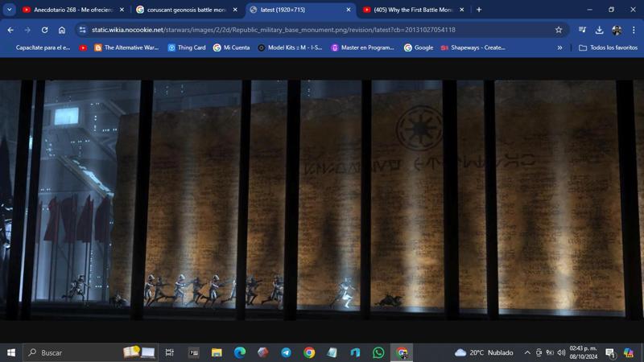
Task: Open The Alternative War... bookmark
Action: click(x=126, y=47)
